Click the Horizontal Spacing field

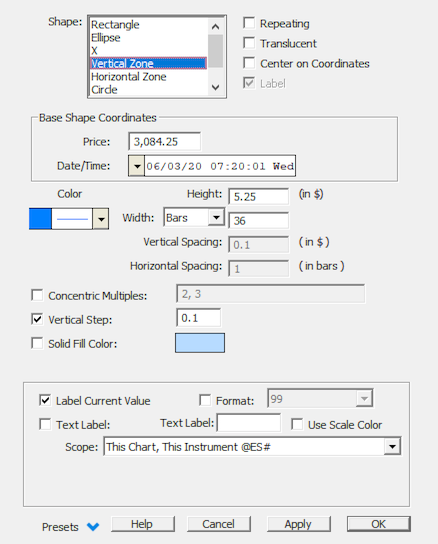pyautogui.click(x=259, y=269)
